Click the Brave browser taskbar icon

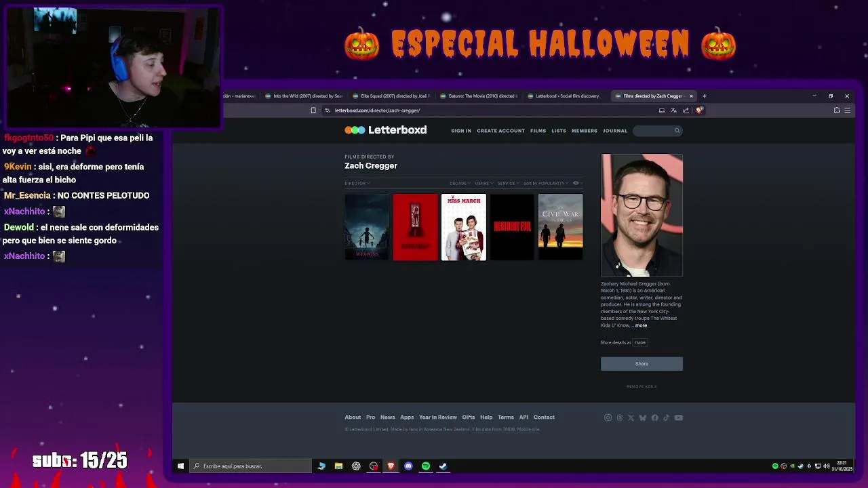tap(391, 466)
